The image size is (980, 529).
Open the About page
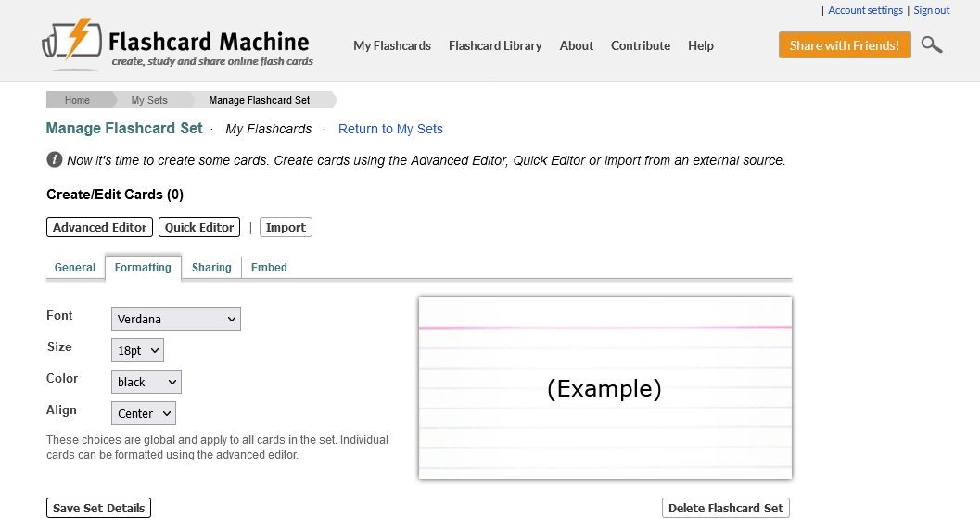(x=577, y=45)
